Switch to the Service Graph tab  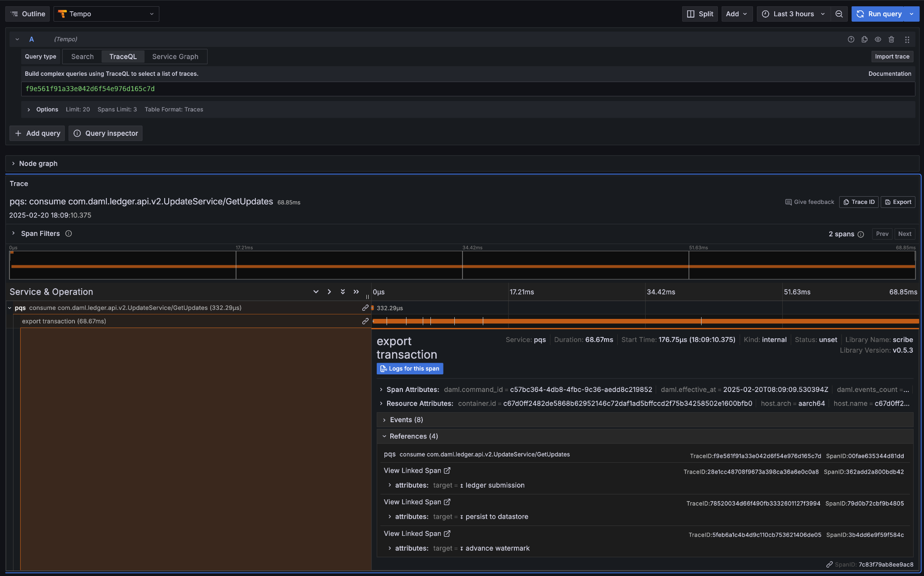[175, 56]
